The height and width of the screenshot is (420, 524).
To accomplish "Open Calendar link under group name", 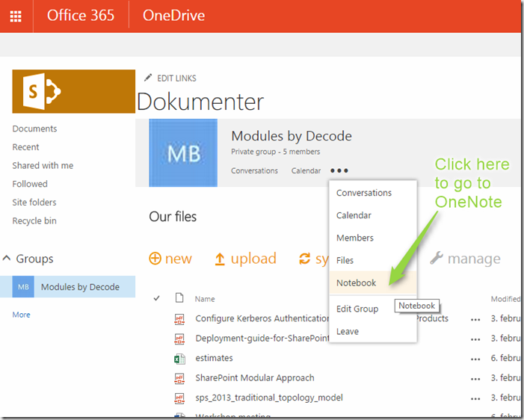I will 306,170.
